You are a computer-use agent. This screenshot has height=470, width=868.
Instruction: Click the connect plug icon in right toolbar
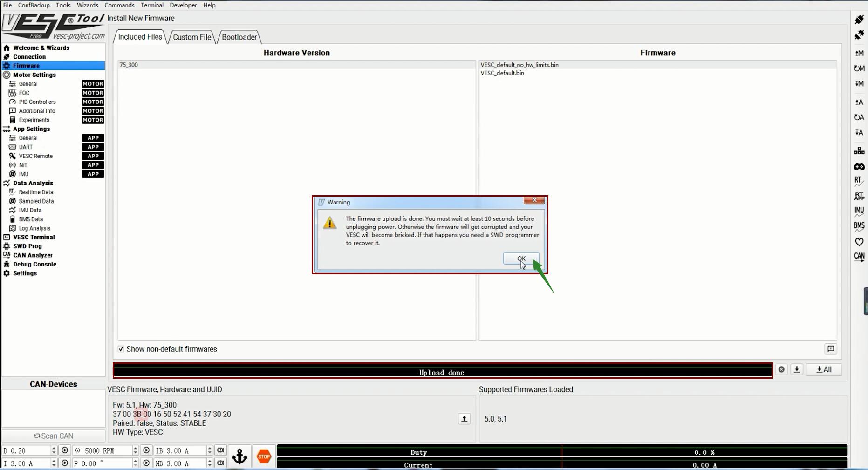tap(859, 20)
